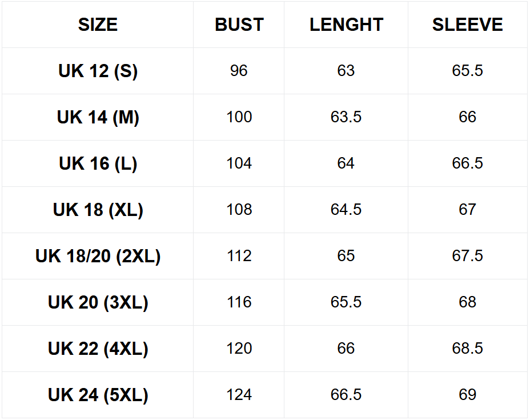Click the bust value 96
This screenshot has height=420, width=530.
coord(239,71)
